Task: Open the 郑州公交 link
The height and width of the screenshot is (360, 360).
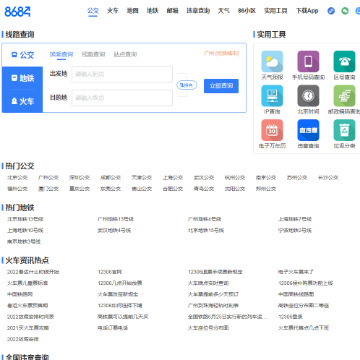Action: [266, 189]
